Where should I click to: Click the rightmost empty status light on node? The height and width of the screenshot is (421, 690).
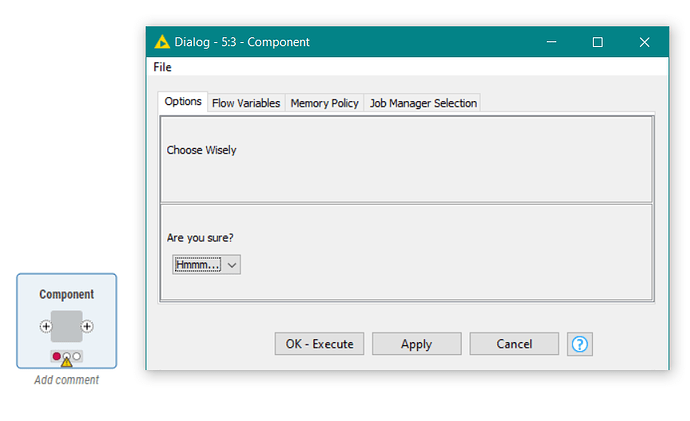tap(78, 356)
